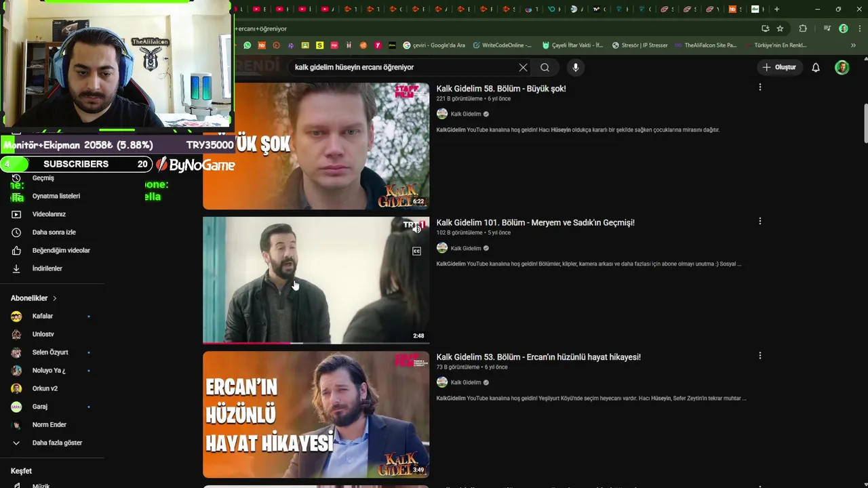Open Geçmiş in the sidebar

(x=43, y=178)
